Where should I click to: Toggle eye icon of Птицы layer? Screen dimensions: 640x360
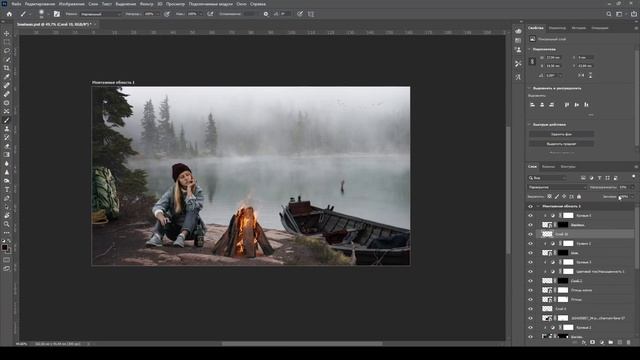[x=530, y=300]
